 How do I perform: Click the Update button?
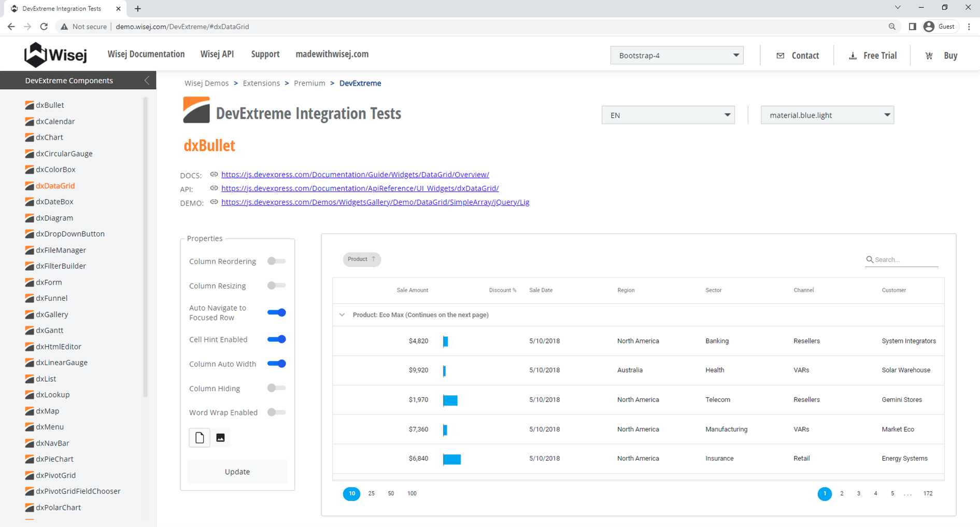(x=237, y=471)
